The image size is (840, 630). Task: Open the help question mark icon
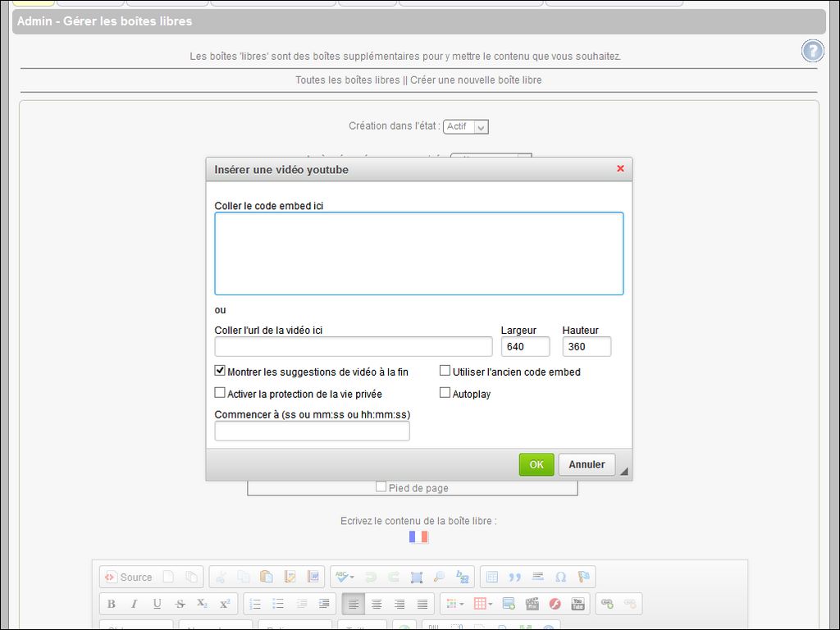pyautogui.click(x=812, y=51)
